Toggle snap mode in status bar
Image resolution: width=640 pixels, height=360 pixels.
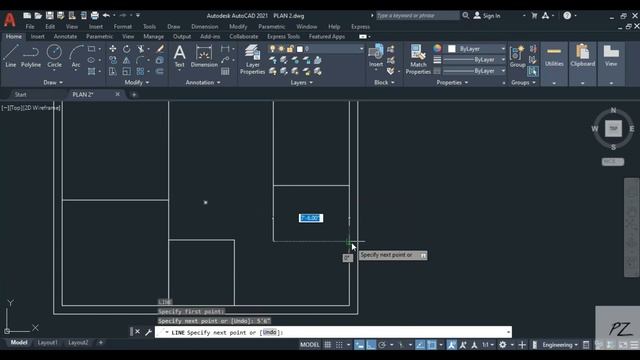point(339,345)
